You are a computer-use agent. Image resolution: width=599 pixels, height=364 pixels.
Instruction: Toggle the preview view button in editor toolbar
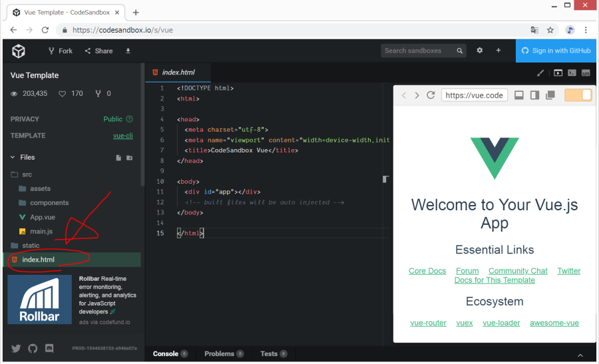pos(558,73)
